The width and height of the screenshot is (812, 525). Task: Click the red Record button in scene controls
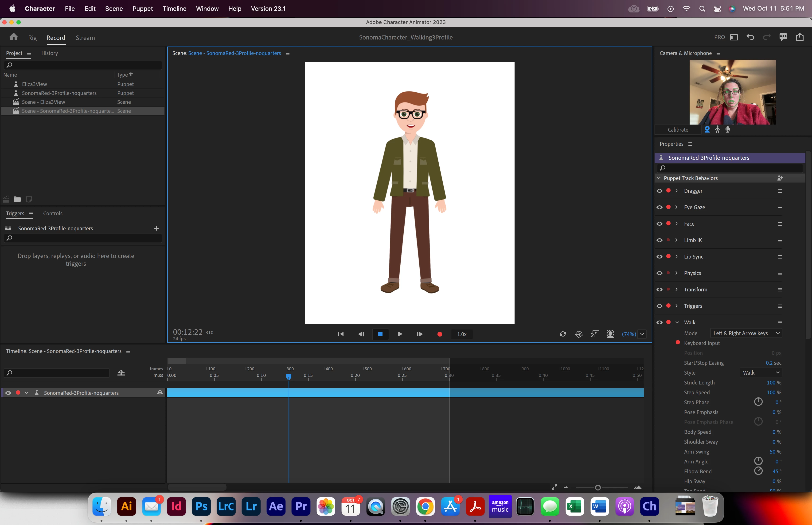[x=440, y=334]
